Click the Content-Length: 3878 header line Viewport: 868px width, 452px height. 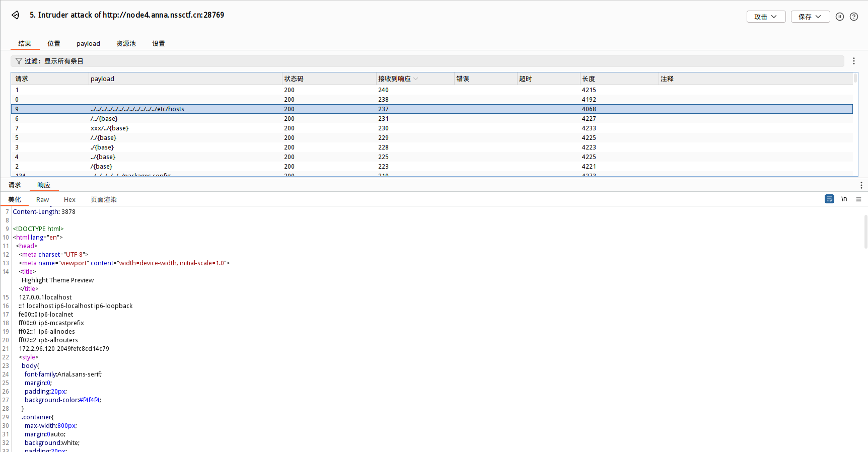point(44,212)
